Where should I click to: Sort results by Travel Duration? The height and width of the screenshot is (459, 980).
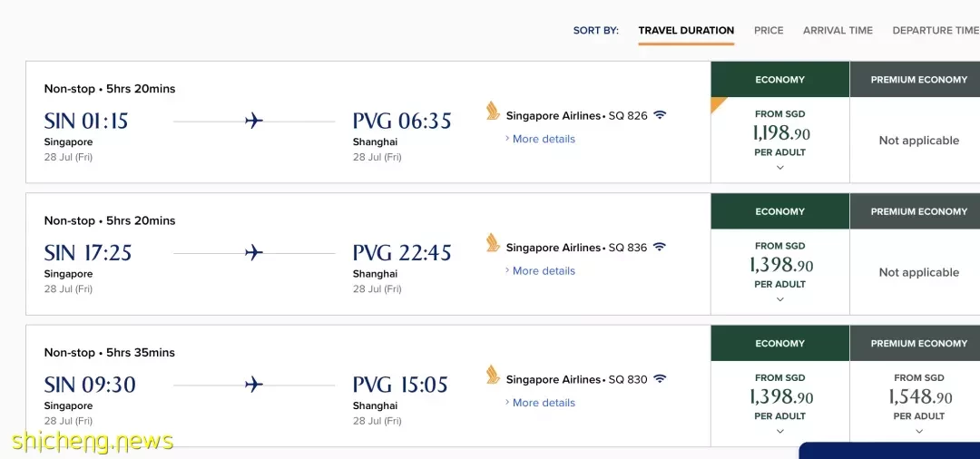coord(686,30)
